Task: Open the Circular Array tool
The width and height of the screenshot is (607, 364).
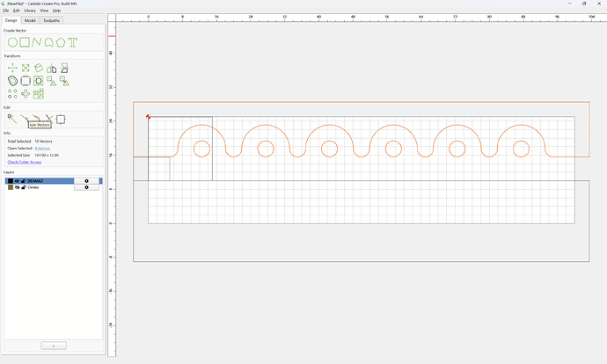Action: (26, 93)
